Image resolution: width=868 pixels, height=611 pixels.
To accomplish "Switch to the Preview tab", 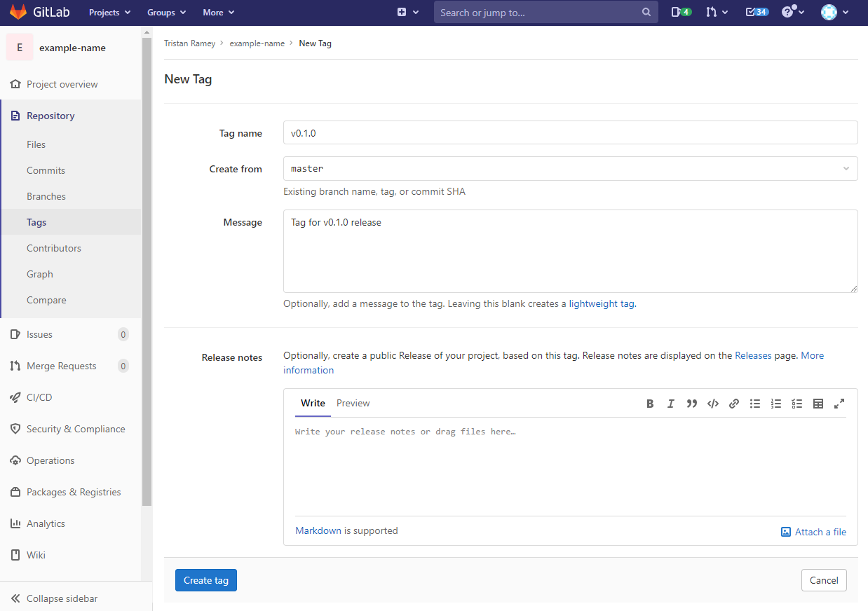I will point(353,404).
